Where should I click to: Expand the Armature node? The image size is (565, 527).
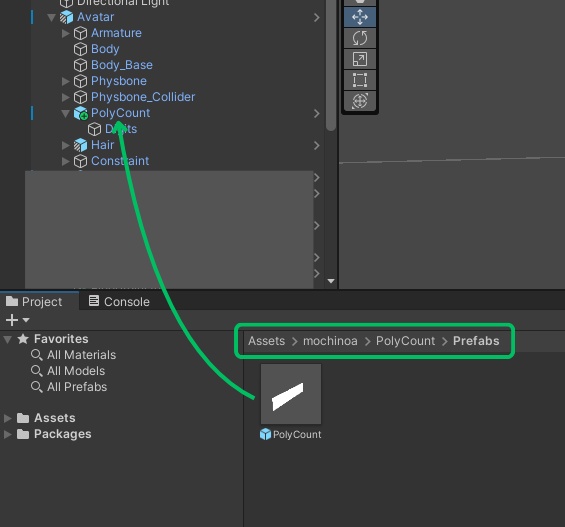click(66, 33)
